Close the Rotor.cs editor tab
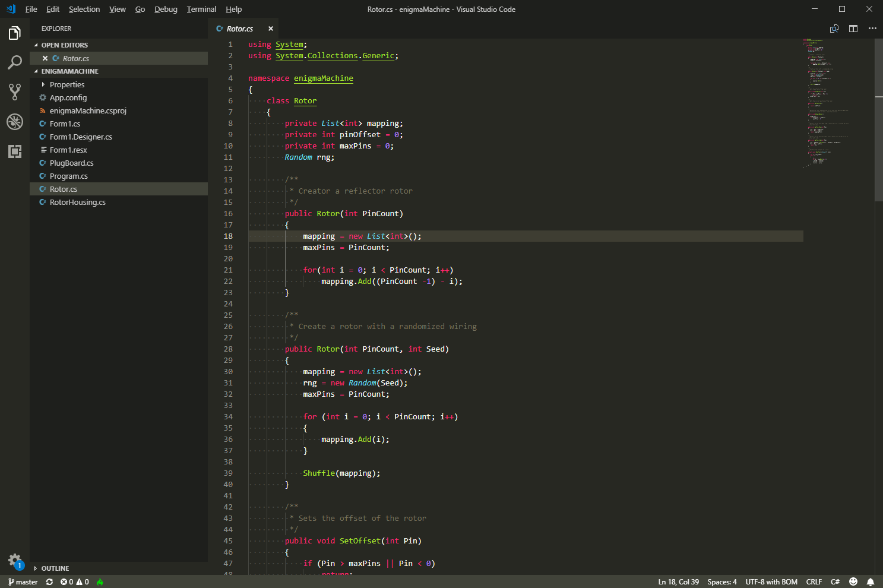This screenshot has width=883, height=588. pos(271,29)
